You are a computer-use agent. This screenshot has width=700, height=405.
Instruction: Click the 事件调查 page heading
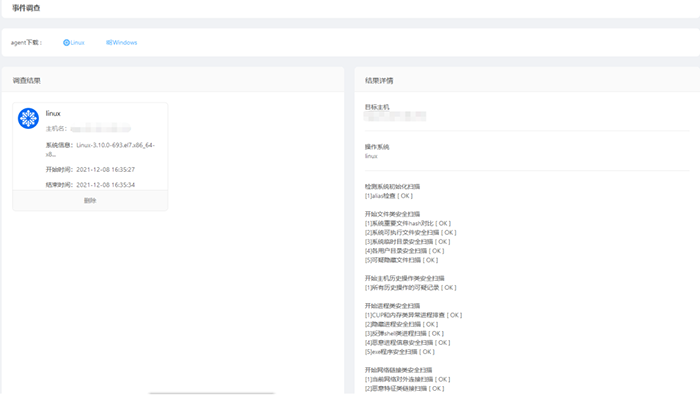click(28, 7)
